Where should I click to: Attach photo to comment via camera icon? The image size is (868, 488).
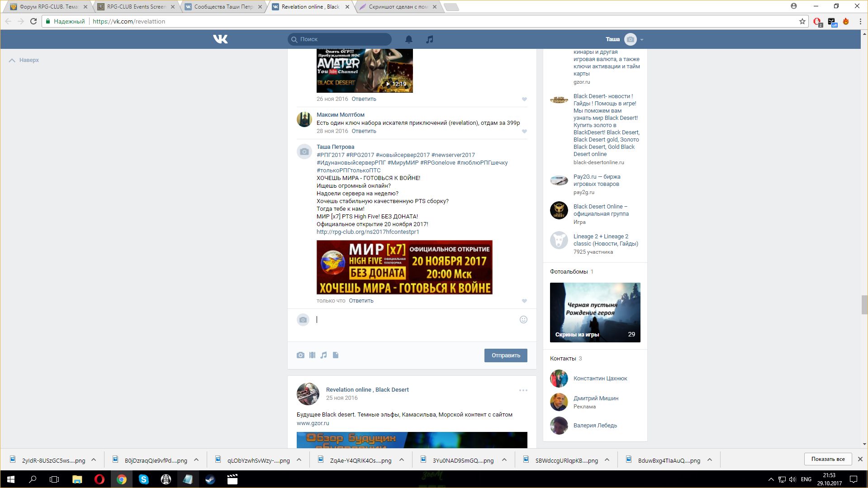click(x=300, y=355)
